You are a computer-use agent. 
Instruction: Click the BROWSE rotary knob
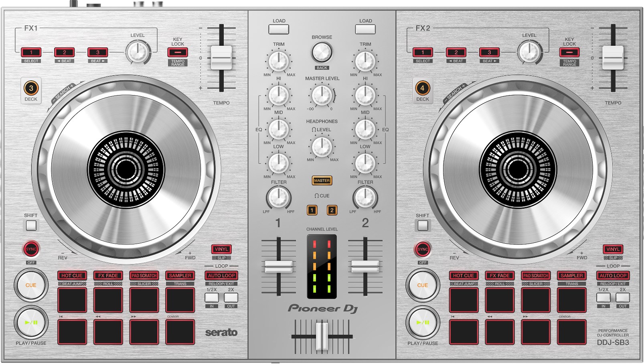click(x=322, y=52)
